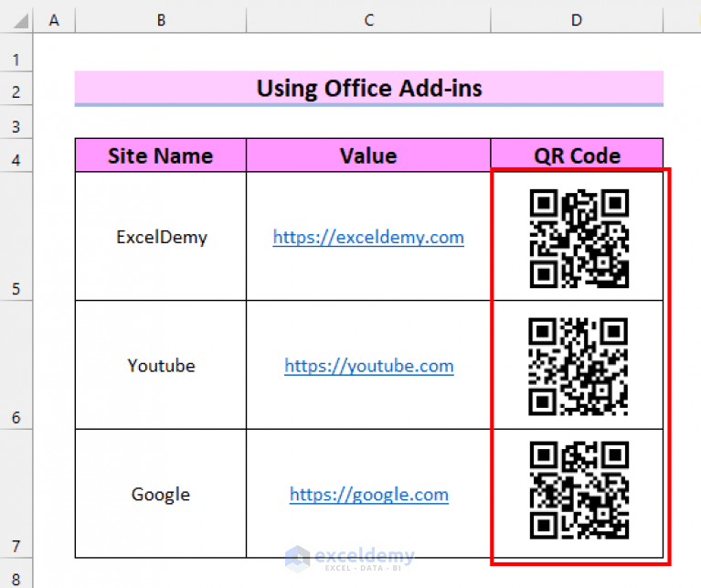The height and width of the screenshot is (588, 701).
Task: Open the https://exceldemy.com hyperlink
Action: point(368,237)
